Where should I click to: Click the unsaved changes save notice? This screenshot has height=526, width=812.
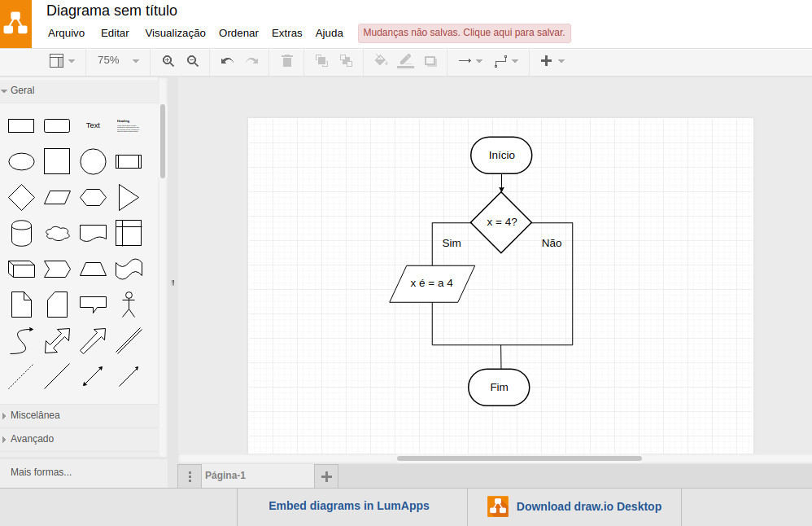pos(465,33)
